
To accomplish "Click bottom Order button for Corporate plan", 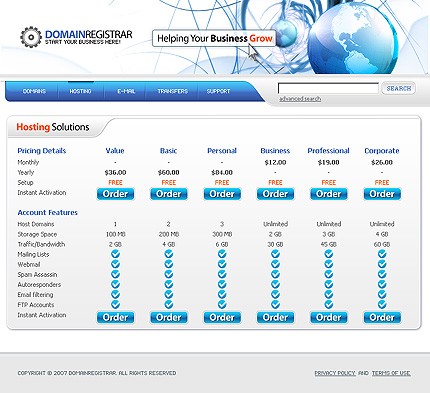I will pyautogui.click(x=382, y=317).
